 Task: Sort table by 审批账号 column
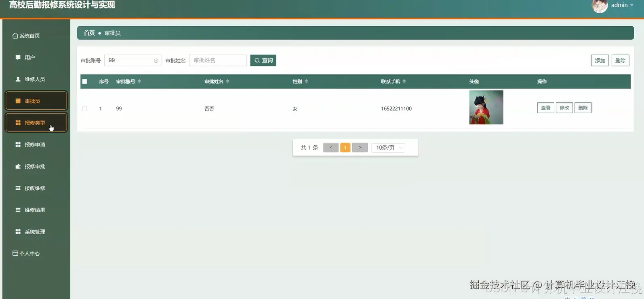(139, 81)
